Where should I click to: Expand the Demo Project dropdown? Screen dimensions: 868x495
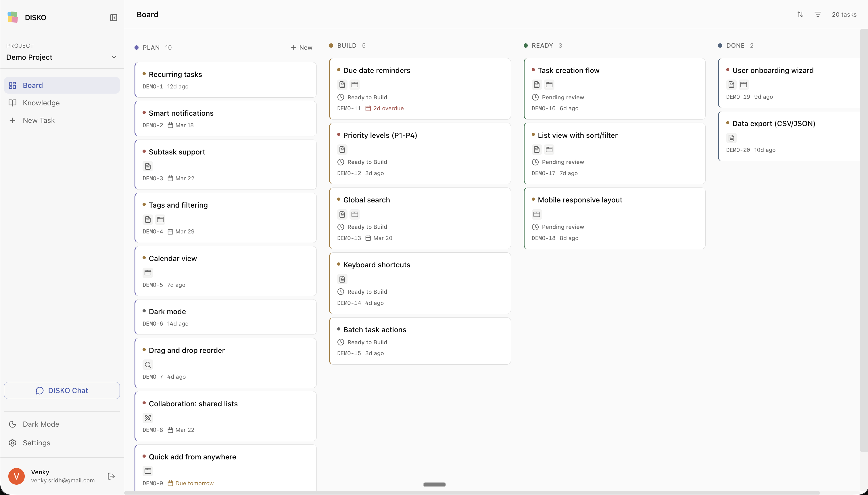pyautogui.click(x=114, y=57)
